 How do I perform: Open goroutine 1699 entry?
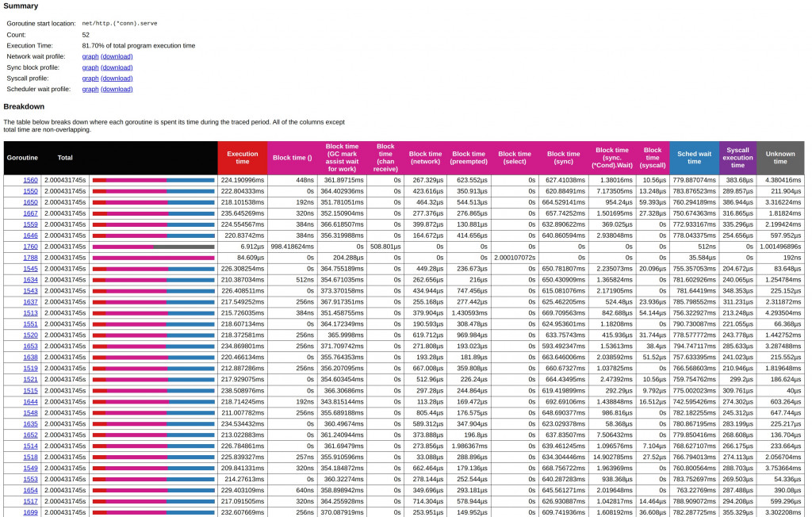[x=30, y=513]
